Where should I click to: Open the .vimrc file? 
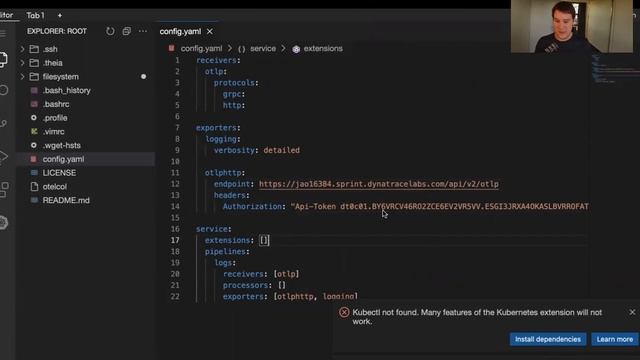(53, 132)
